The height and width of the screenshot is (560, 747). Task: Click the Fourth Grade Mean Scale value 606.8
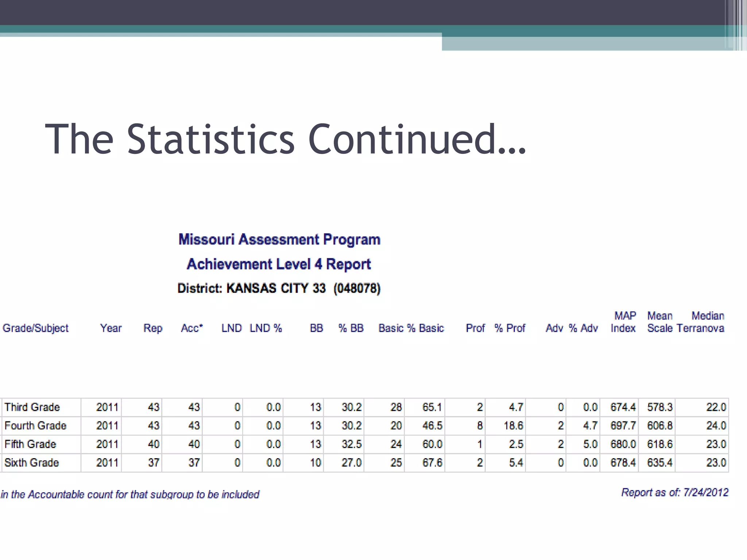(660, 426)
